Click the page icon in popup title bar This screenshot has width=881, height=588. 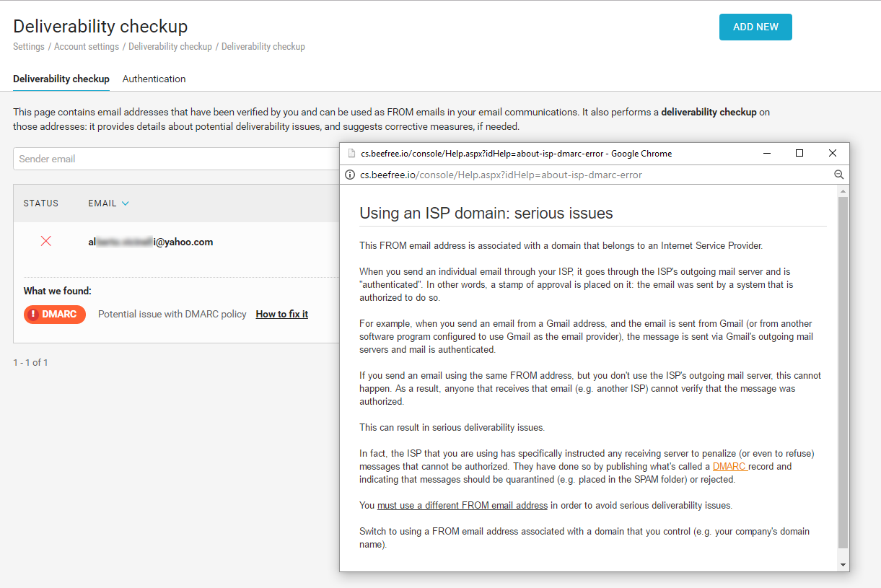[351, 154]
